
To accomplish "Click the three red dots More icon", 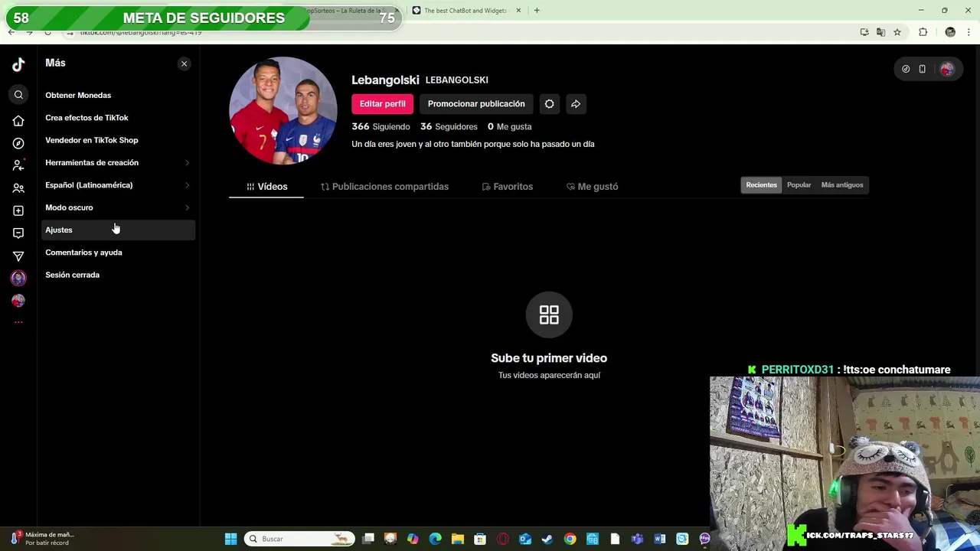I will pyautogui.click(x=18, y=322).
